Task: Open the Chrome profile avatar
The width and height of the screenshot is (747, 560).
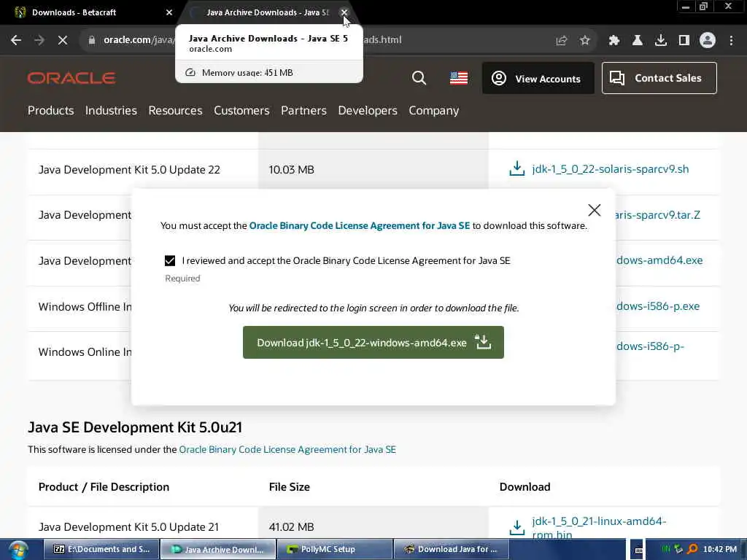Action: click(x=708, y=40)
